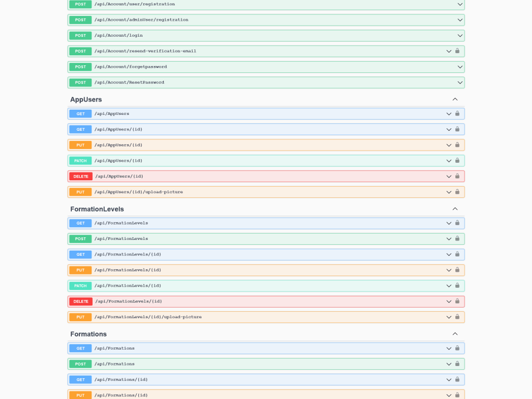532x399 pixels.
Task: Click lock on AppUsers upload-picture row
Action: [457, 192]
